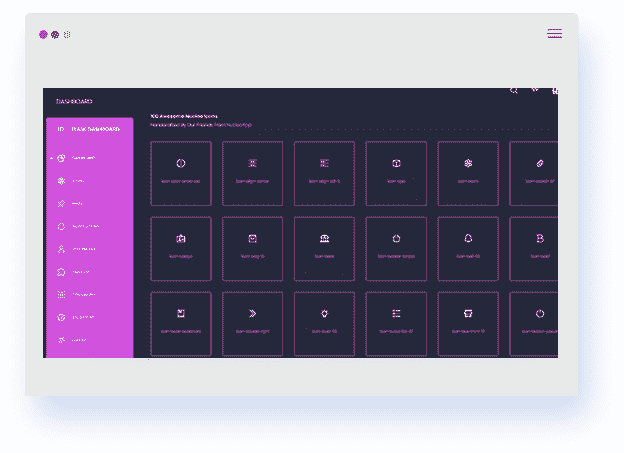Open the sun-shaped sidebar icon item
Image resolution: width=624 pixels, height=453 pixels.
coord(61,181)
